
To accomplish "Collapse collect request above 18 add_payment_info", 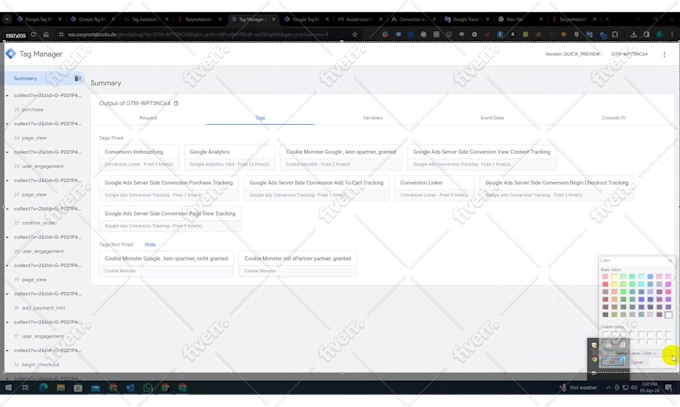I will tap(7, 294).
